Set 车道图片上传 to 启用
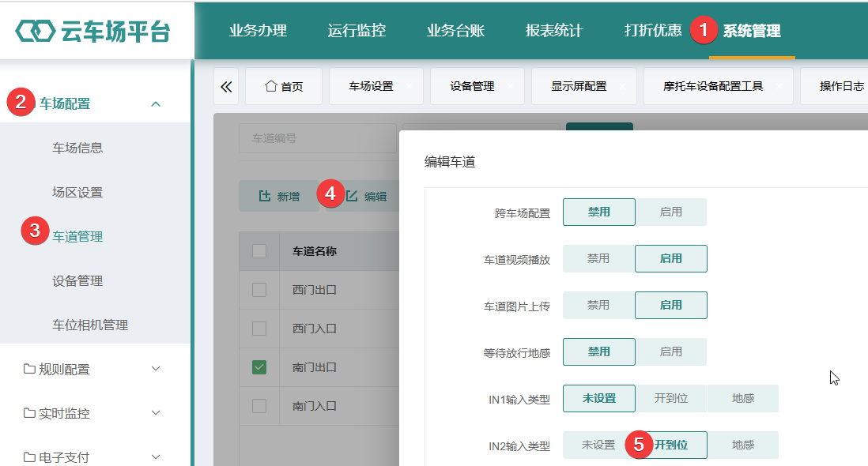This screenshot has height=466, width=868. point(671,305)
